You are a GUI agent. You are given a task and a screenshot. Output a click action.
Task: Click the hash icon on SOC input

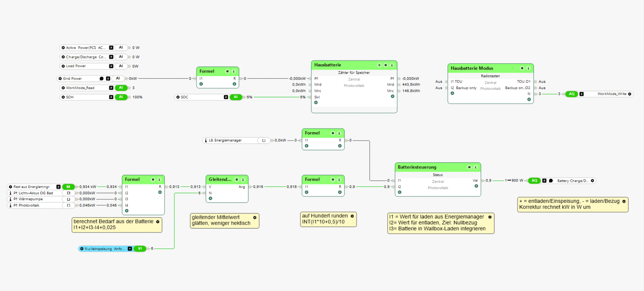point(226,97)
